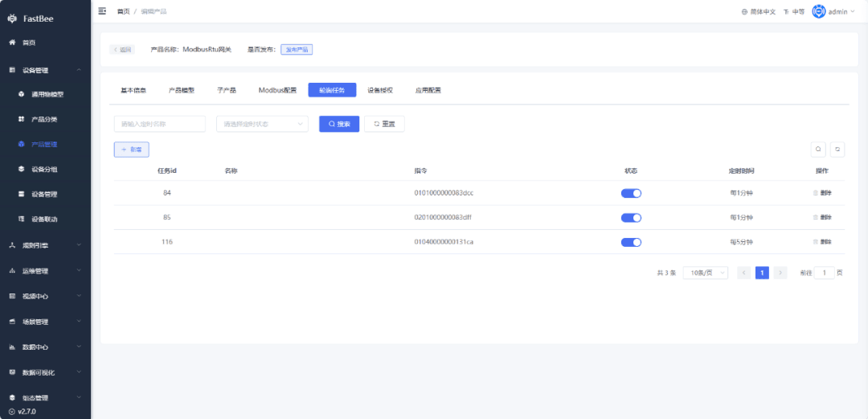Go to the next page arrow

[780, 273]
